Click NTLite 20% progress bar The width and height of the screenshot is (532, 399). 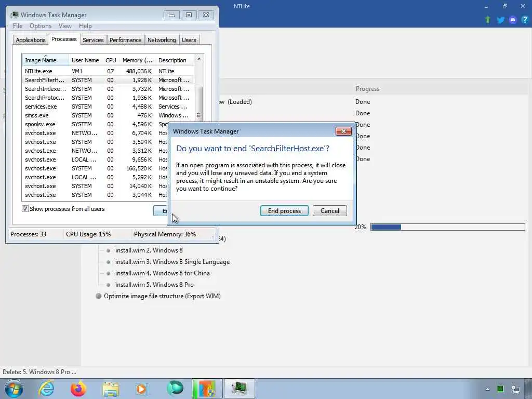(x=447, y=227)
